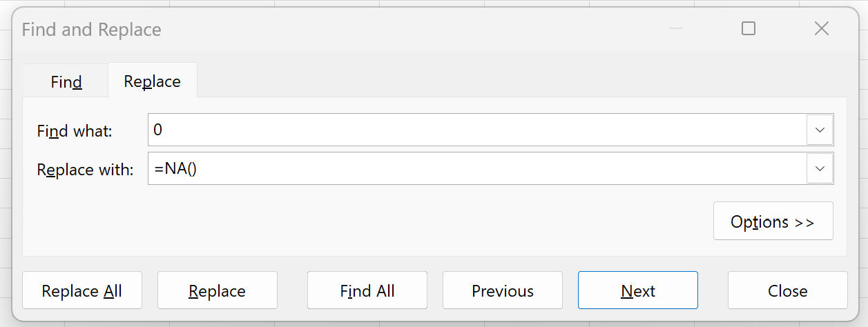This screenshot has width=868, height=327.
Task: Click the Replace with text field
Action: 476,168
